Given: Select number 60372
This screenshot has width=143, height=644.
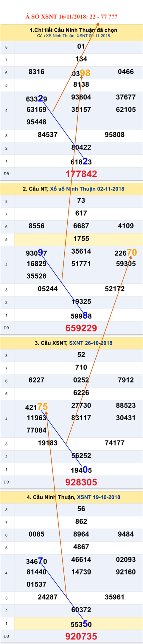Looking at the screenshot, I should point(81,610).
